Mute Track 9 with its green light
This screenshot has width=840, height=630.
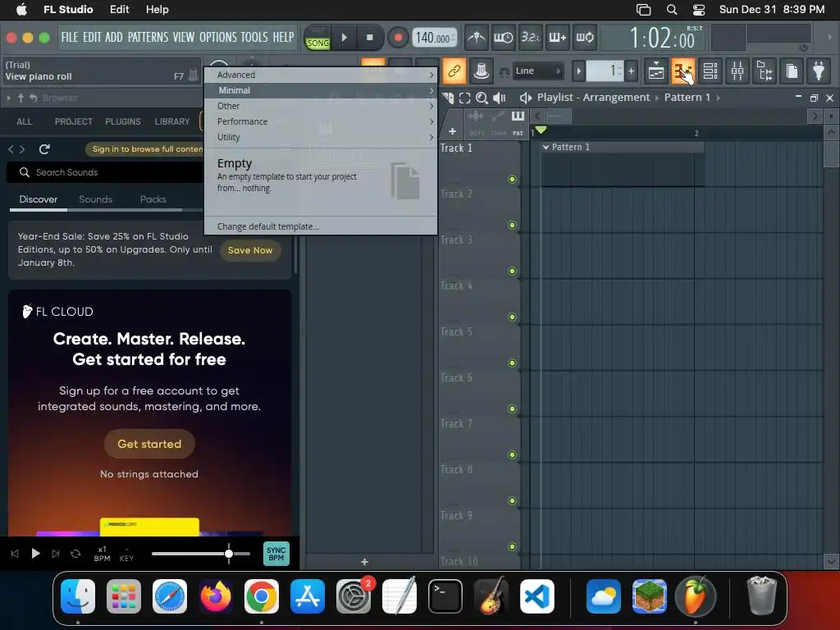point(512,546)
